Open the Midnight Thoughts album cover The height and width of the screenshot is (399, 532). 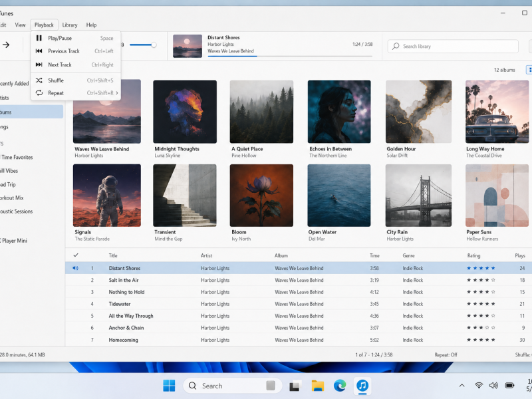(x=185, y=112)
